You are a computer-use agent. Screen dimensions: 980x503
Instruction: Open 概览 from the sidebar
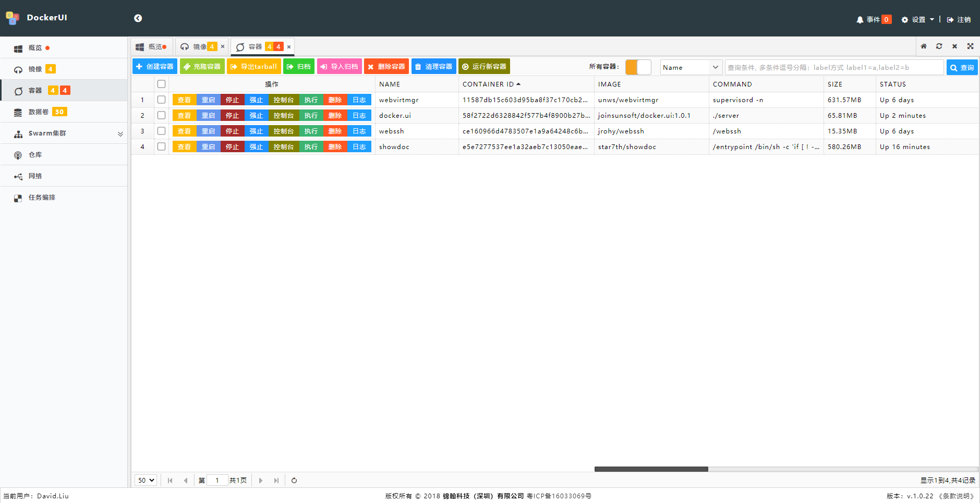[x=64, y=48]
